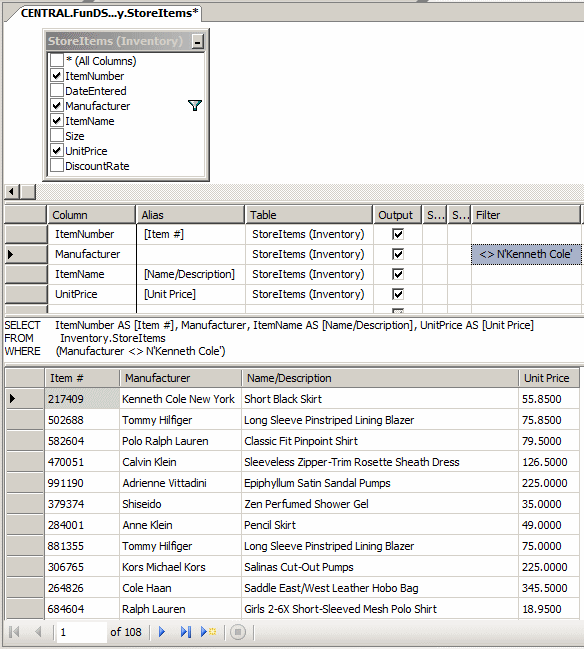Click the SELECT line in SQL pane
This screenshot has height=649, width=584.
(x=269, y=325)
